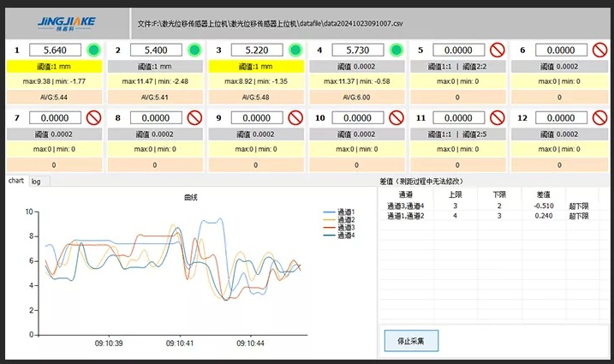Switch to the log tab
614x364 pixels.
(36, 182)
